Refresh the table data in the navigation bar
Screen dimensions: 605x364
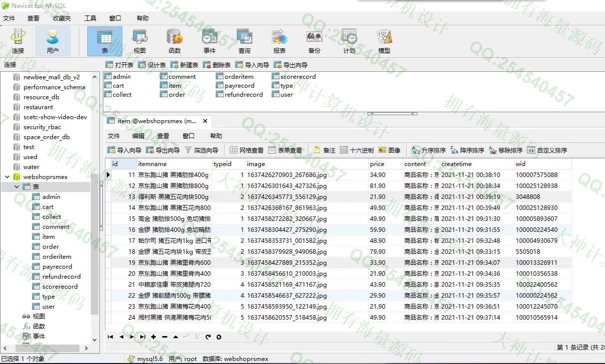[208, 337]
